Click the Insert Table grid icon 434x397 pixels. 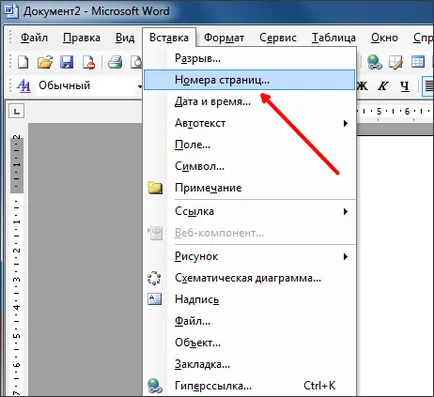click(x=417, y=62)
